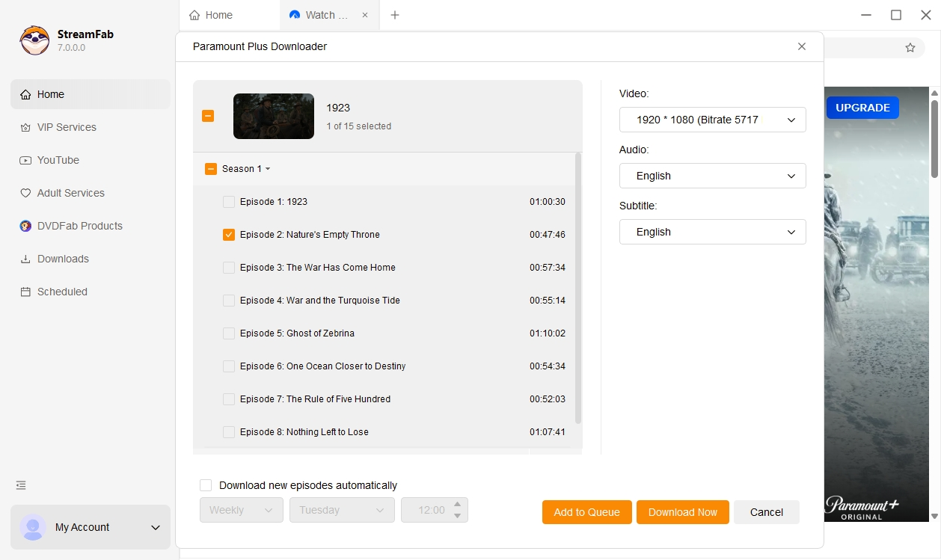Click the Add to Queue button
The height and width of the screenshot is (560, 941).
(x=586, y=512)
